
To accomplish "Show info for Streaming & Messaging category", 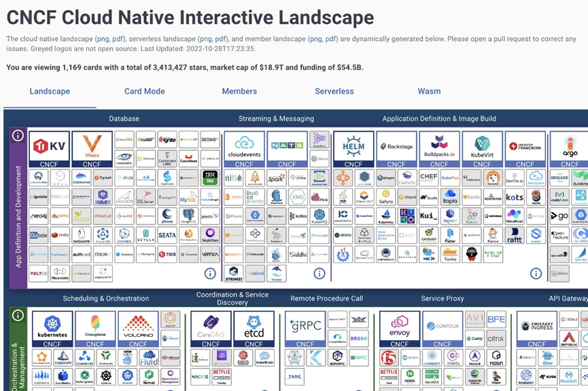I will click(x=319, y=273).
